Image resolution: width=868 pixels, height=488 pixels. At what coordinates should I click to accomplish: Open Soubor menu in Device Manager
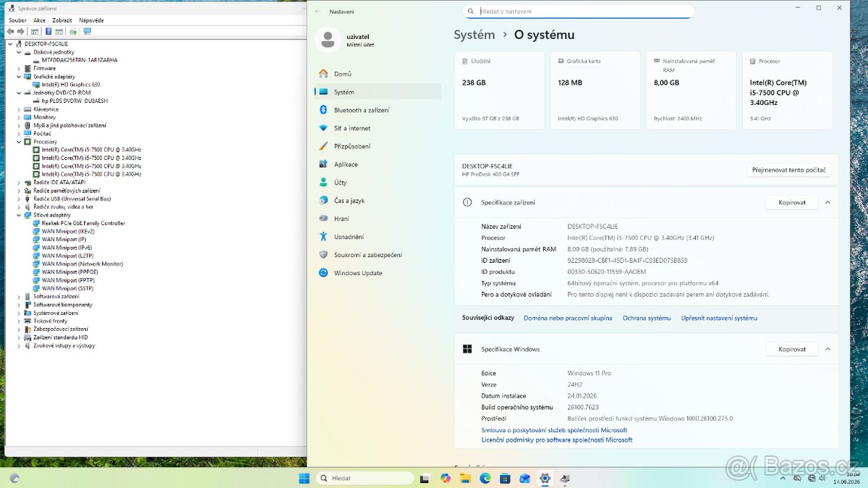coord(17,20)
